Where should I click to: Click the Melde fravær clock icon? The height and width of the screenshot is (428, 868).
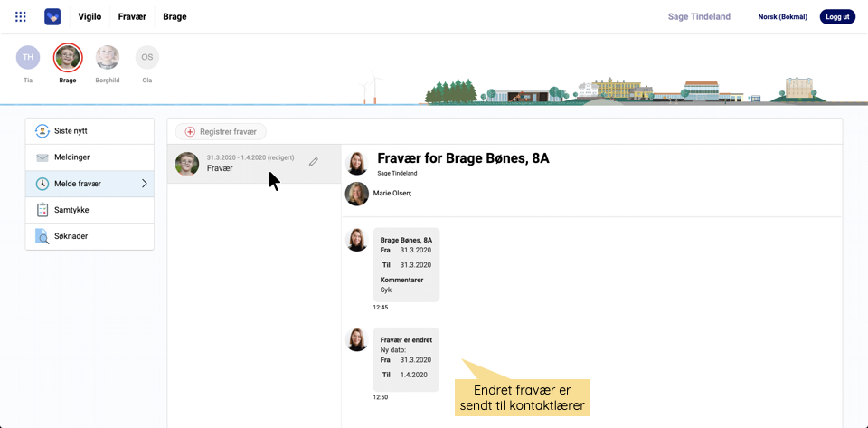point(42,184)
